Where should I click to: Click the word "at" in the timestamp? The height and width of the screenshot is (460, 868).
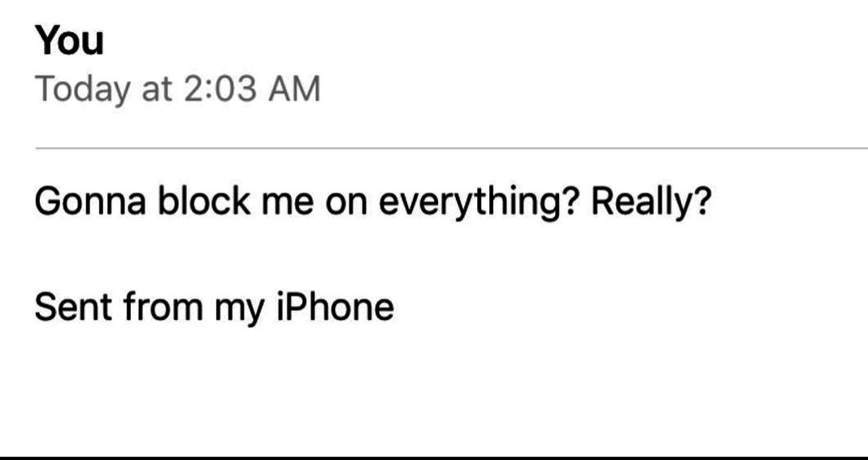coord(157,89)
